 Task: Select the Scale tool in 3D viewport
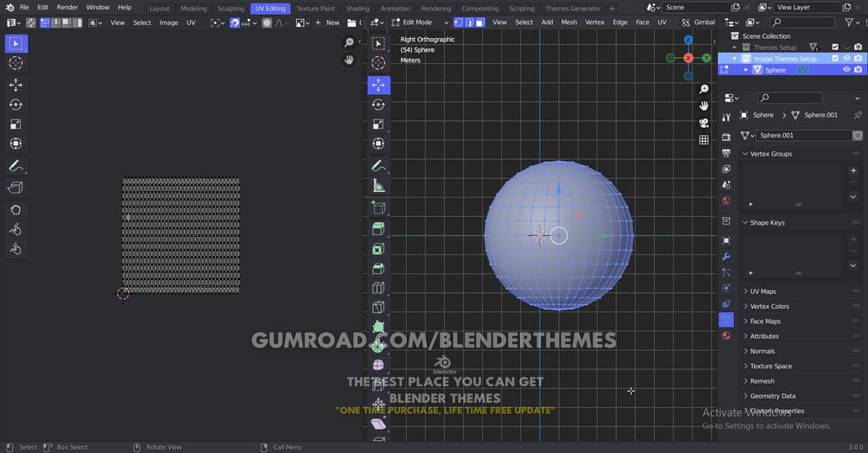click(x=378, y=124)
